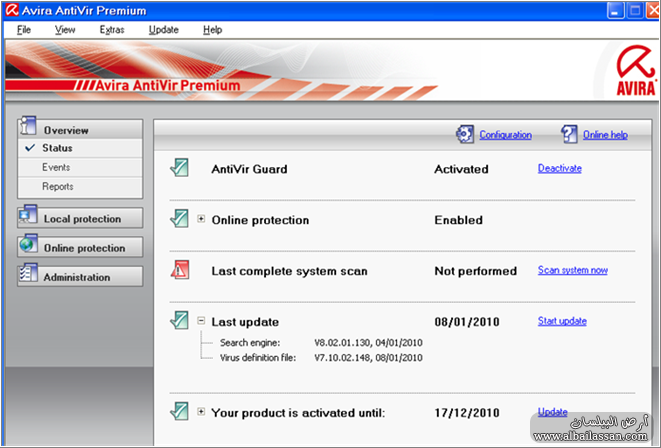The height and width of the screenshot is (448, 661).
Task: Click the Search engine: label
Action: 250,343
